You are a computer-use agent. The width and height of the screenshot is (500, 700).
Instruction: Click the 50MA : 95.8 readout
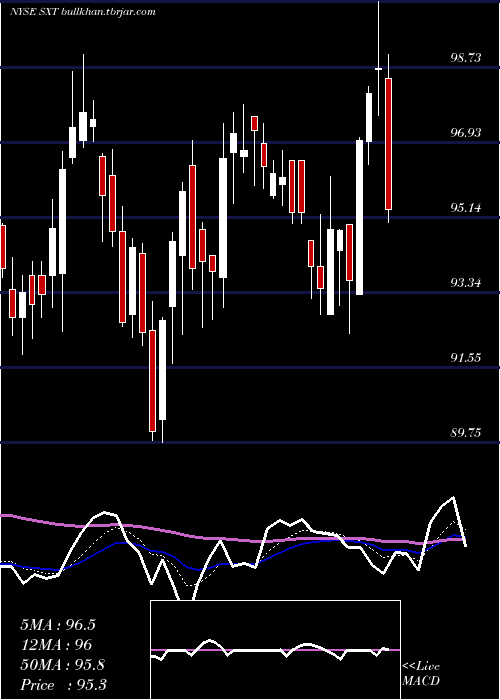[x=62, y=665]
